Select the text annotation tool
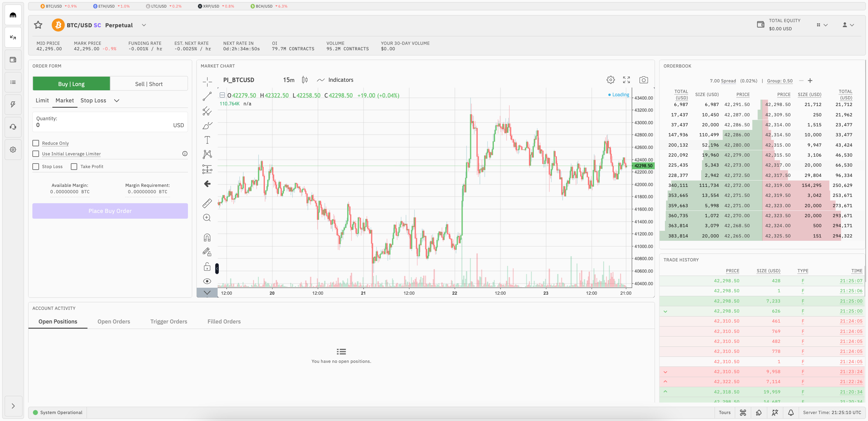The height and width of the screenshot is (421, 868). (x=207, y=140)
